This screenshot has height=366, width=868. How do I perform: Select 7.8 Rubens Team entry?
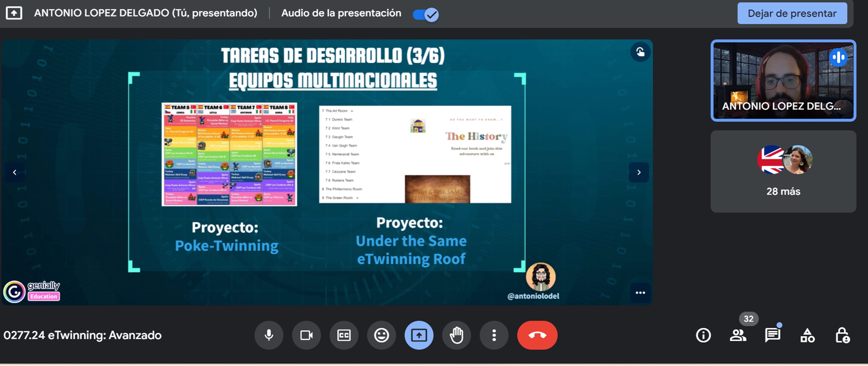point(339,181)
